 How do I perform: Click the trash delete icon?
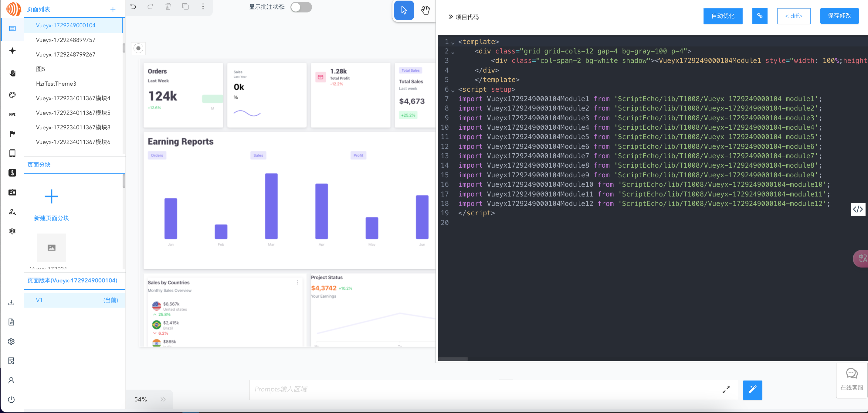[168, 6]
